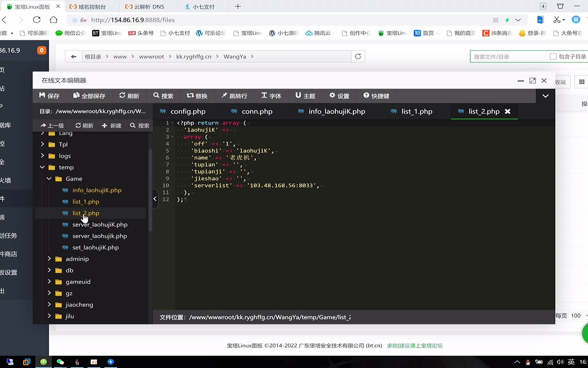Open the 云解析 DNS browser tab
The image size is (588, 368).
click(x=148, y=6)
